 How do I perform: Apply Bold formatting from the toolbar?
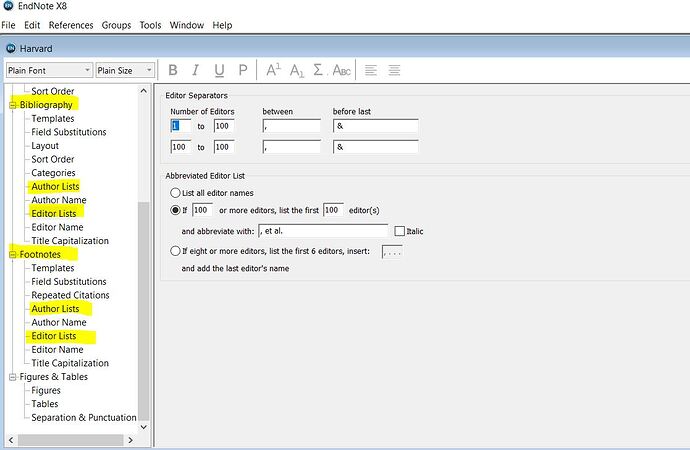[173, 70]
